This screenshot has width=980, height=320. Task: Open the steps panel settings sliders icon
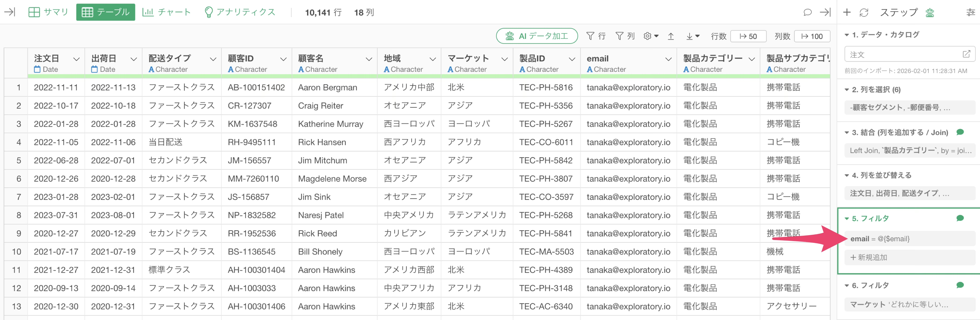tap(971, 13)
